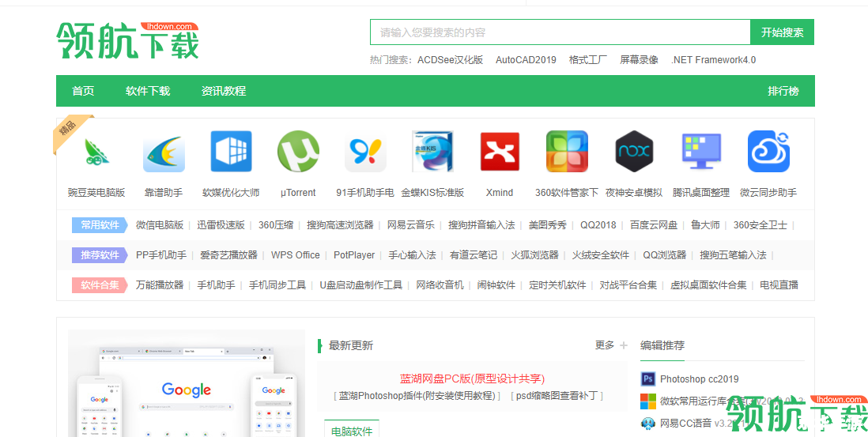Open the 定时关机软件 collection link
The height and width of the screenshot is (437, 868).
click(x=557, y=284)
